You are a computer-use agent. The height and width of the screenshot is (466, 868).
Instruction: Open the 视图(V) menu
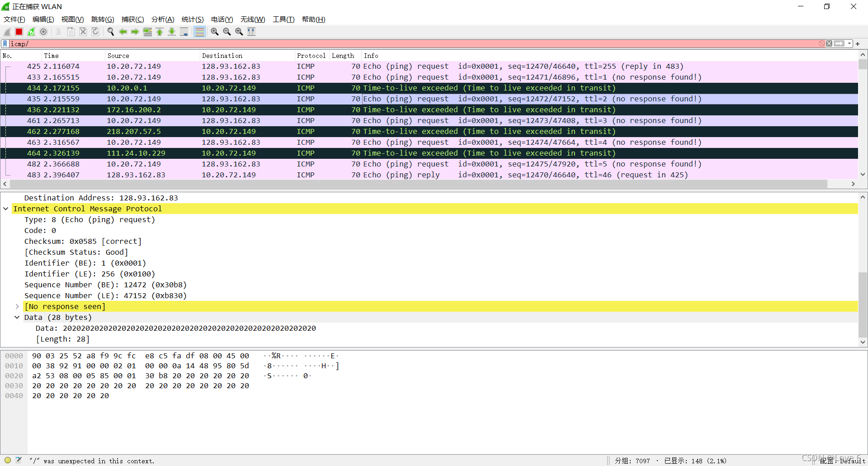click(x=73, y=19)
